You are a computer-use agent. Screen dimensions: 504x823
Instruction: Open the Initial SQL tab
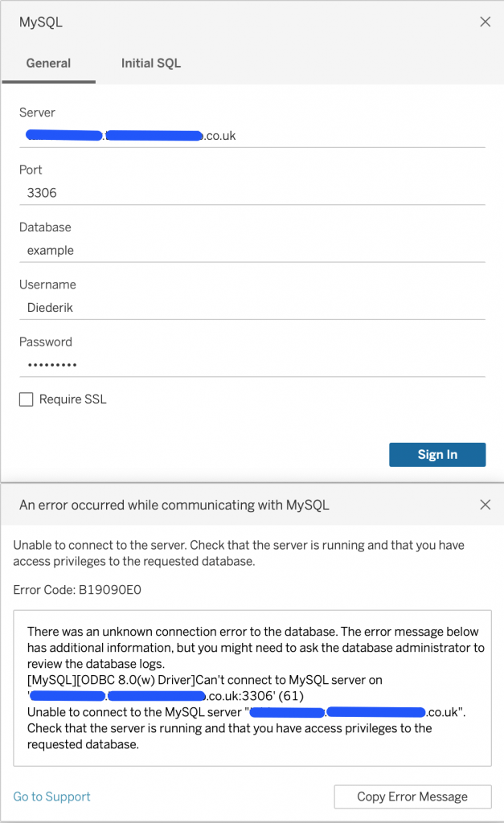pyautogui.click(x=151, y=63)
